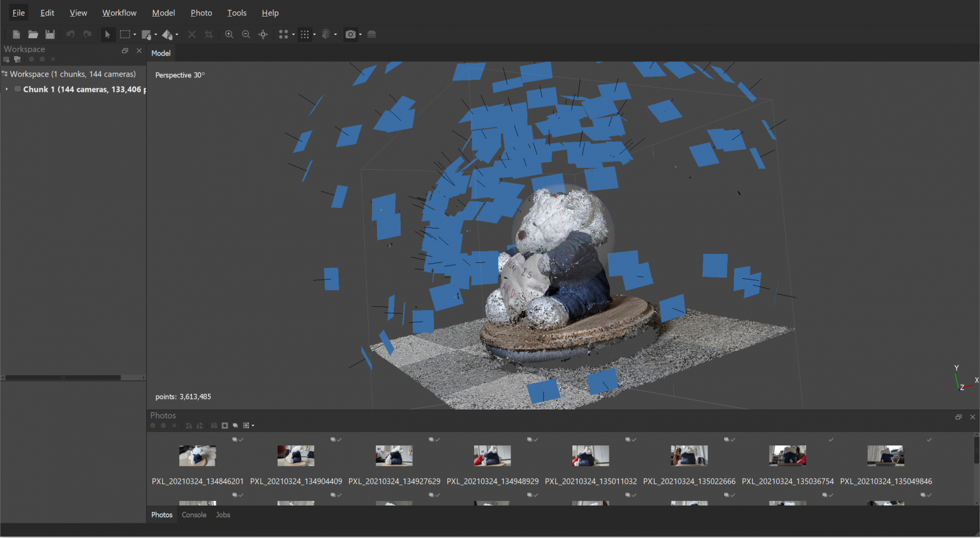The height and width of the screenshot is (538, 980).
Task: Enable the check mark for PXL_20210324_135036754
Action: (x=829, y=439)
